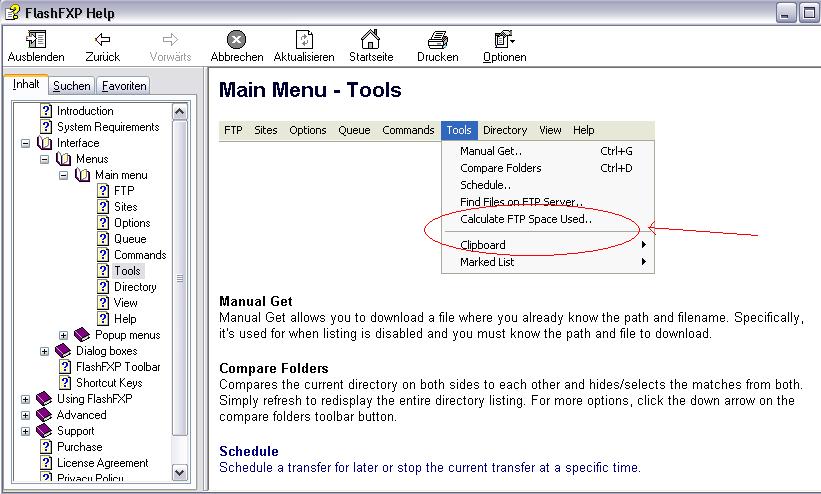The image size is (821, 494).
Task: Select the Commands topic in the tree
Action: [140, 255]
